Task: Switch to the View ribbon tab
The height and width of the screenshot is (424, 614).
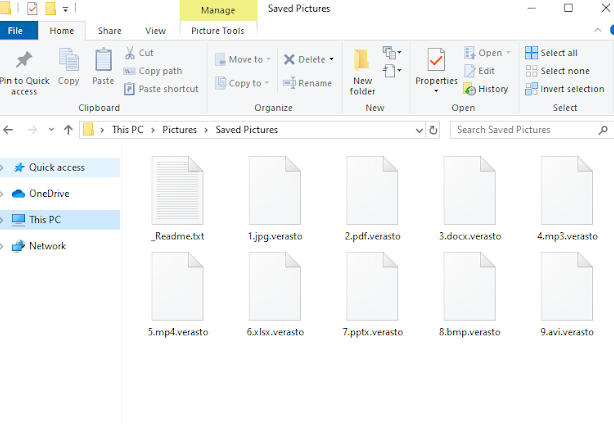Action: 155,31
